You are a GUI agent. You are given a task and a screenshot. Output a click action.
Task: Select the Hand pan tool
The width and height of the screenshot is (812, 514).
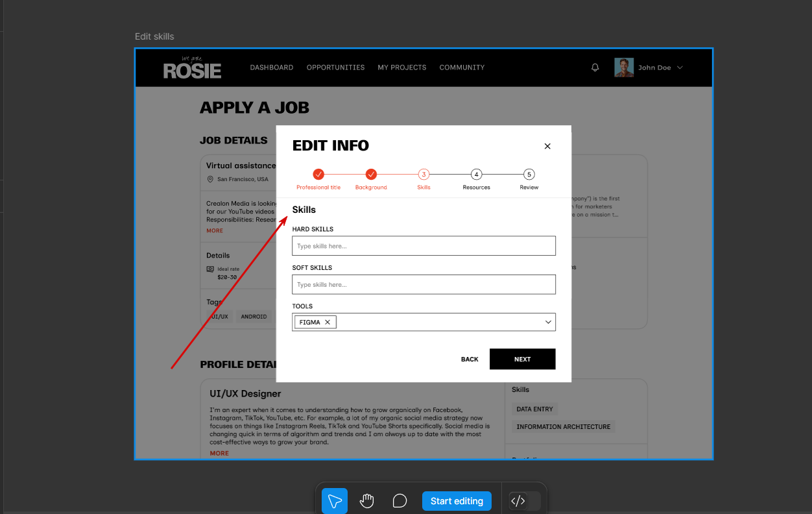click(367, 501)
